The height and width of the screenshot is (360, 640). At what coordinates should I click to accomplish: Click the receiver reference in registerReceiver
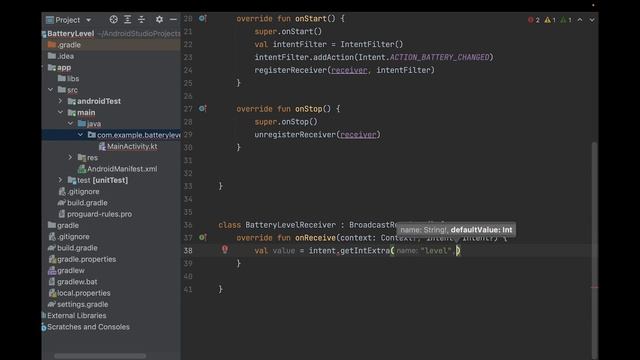point(349,70)
